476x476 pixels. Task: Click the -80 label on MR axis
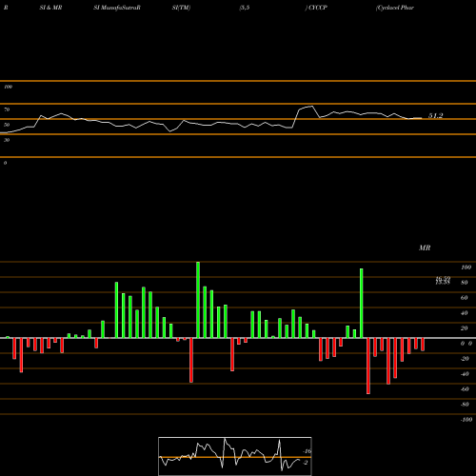tap(465, 405)
